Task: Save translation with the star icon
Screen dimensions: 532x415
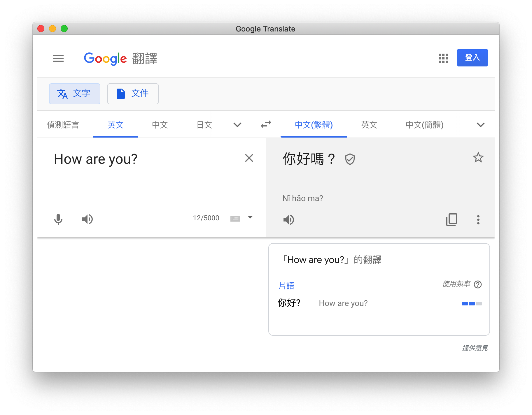Action: tap(478, 158)
